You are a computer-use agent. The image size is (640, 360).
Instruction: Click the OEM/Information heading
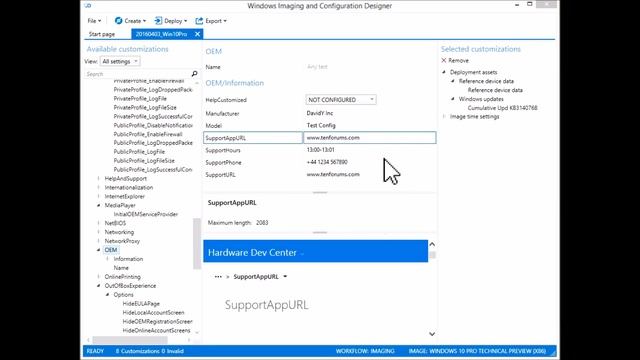point(235,83)
